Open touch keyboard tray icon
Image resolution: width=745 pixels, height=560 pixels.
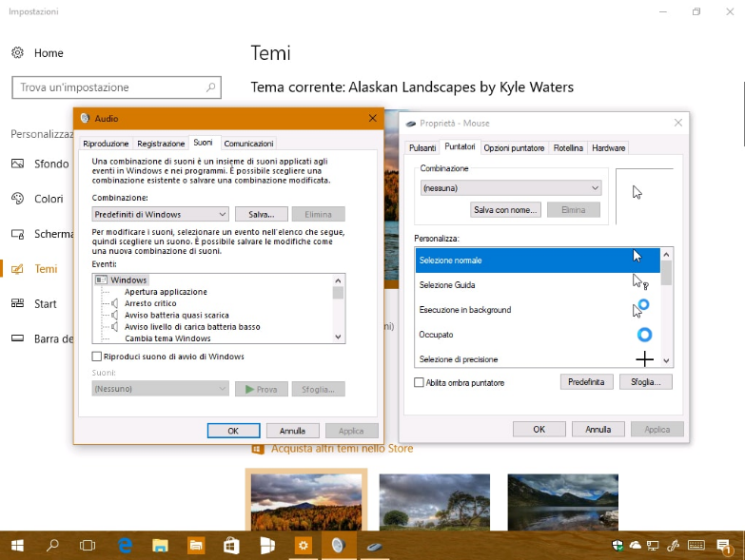(x=696, y=546)
